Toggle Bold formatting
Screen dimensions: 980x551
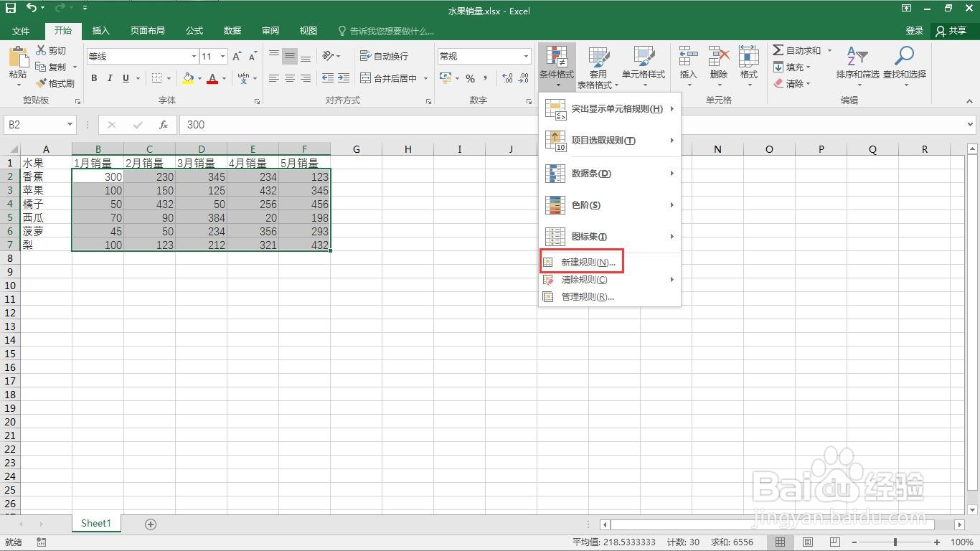pyautogui.click(x=94, y=78)
